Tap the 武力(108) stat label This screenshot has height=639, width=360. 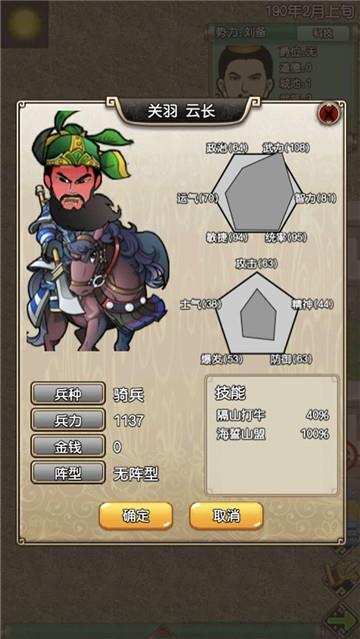[286, 148]
